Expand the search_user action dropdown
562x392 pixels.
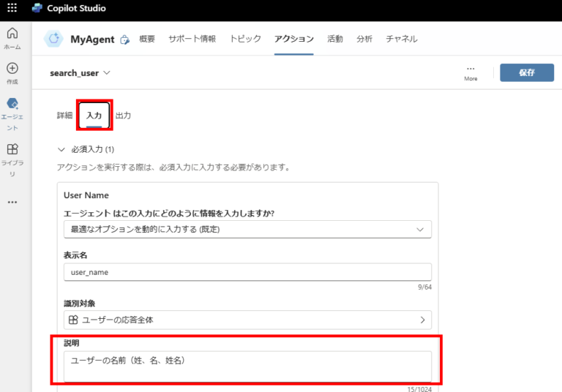[x=107, y=73]
